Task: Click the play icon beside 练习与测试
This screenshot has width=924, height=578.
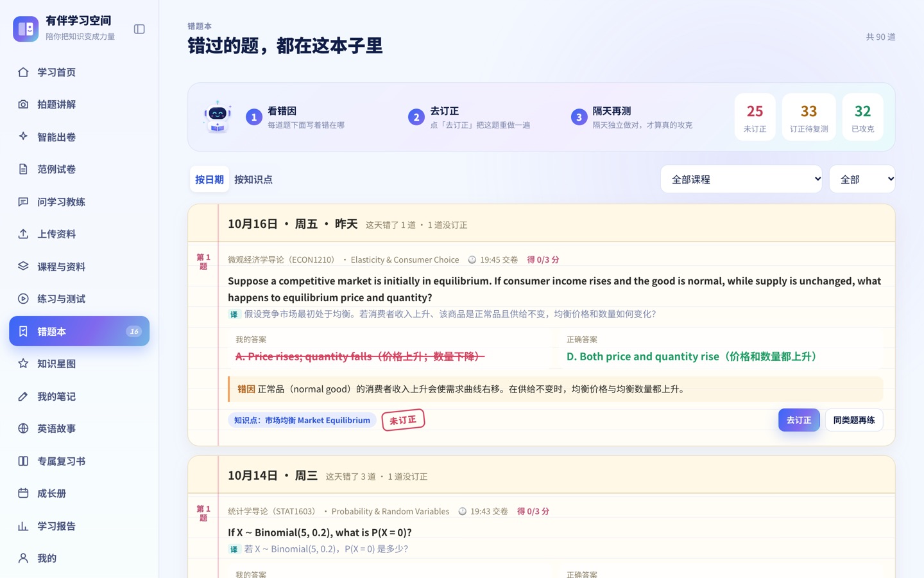Action: click(x=23, y=299)
